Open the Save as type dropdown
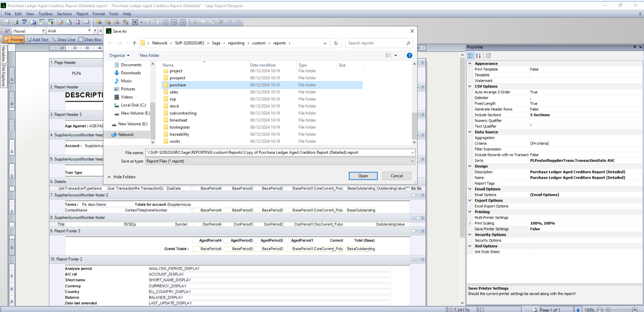The height and width of the screenshot is (312, 644). [412, 161]
